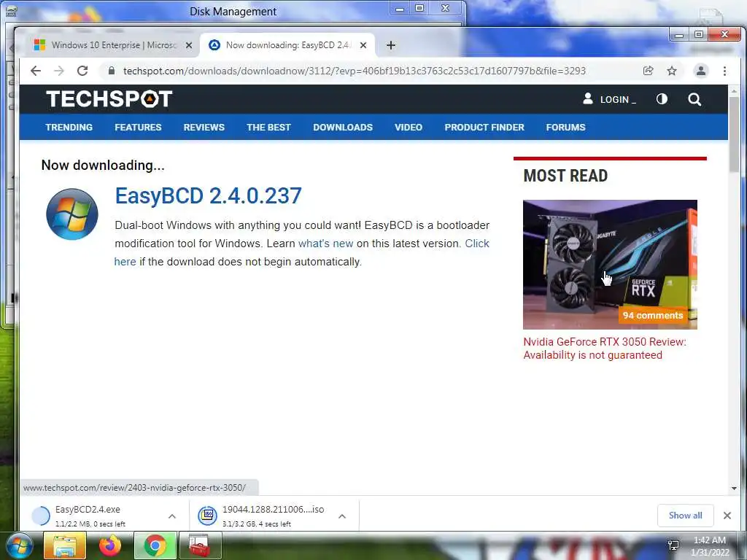Launch Firefox from taskbar
Viewport: 747px width, 560px height.
[x=110, y=545]
